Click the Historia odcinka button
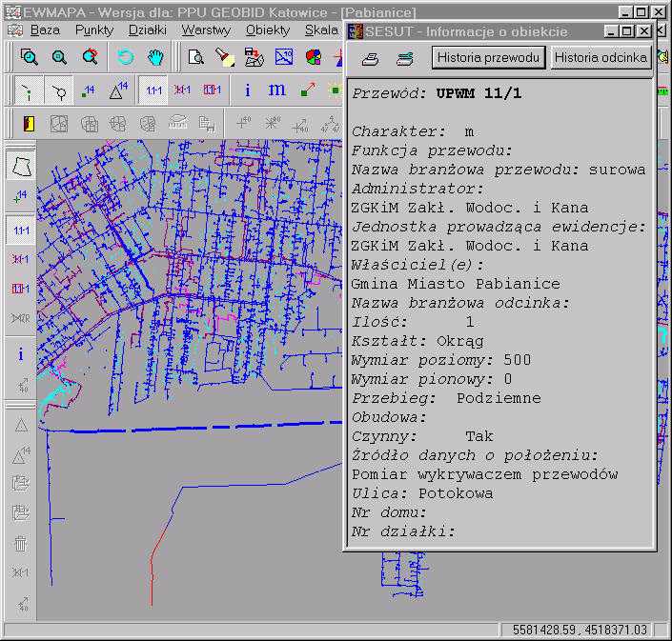672x641 pixels. tap(601, 58)
